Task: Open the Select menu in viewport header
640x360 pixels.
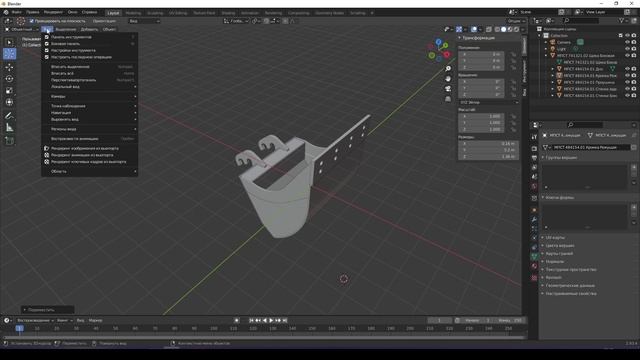Action: pos(66,29)
